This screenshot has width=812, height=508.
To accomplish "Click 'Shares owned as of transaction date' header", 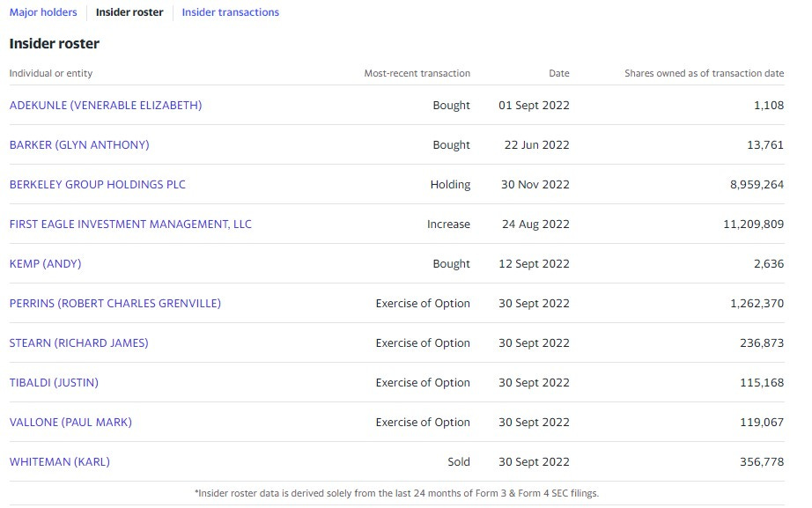I will (704, 73).
